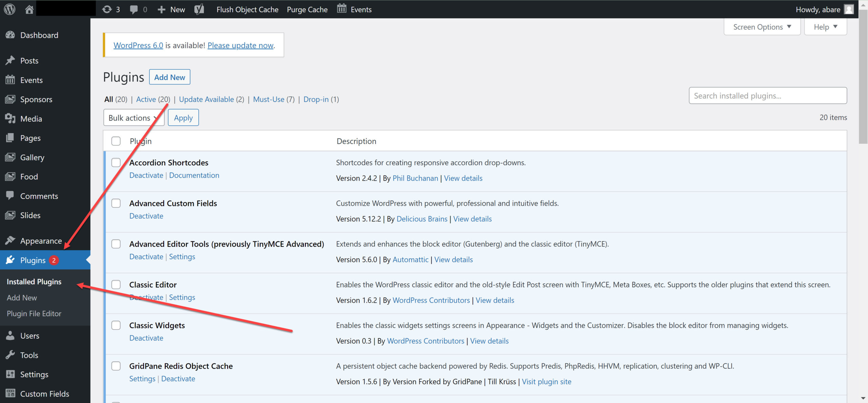Click the Please update now link
The image size is (868, 403).
coord(240,45)
